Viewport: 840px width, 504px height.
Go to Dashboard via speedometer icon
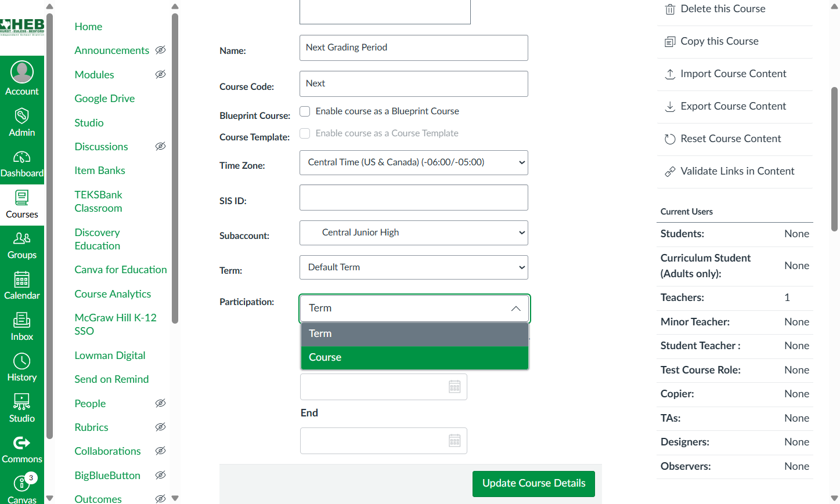22,157
